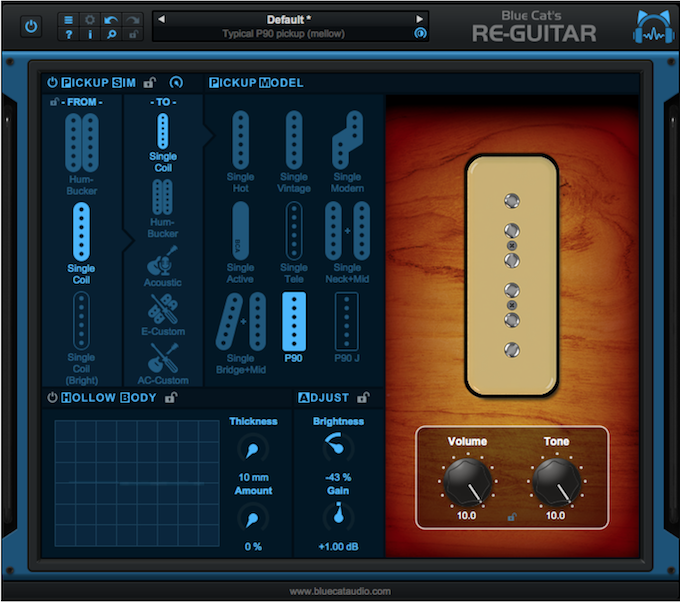The width and height of the screenshot is (680, 602).
Task: Click the +1.00 dB gain value
Action: (x=338, y=546)
